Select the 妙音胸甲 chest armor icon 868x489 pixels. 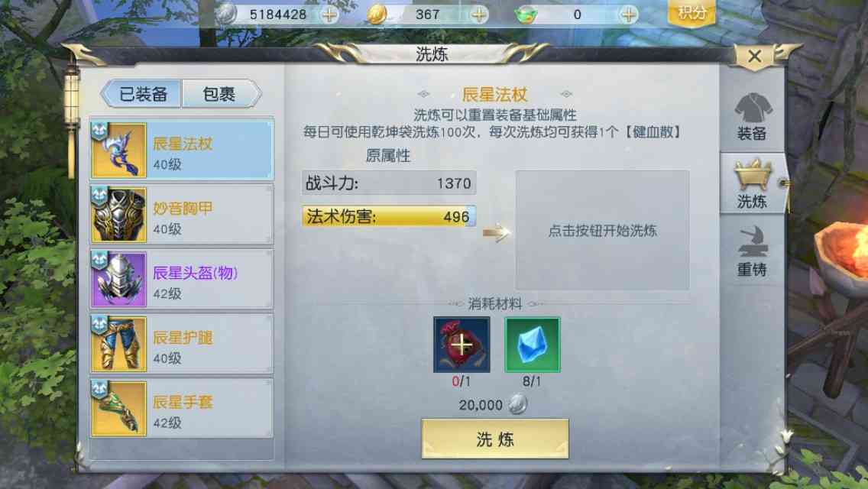(118, 215)
